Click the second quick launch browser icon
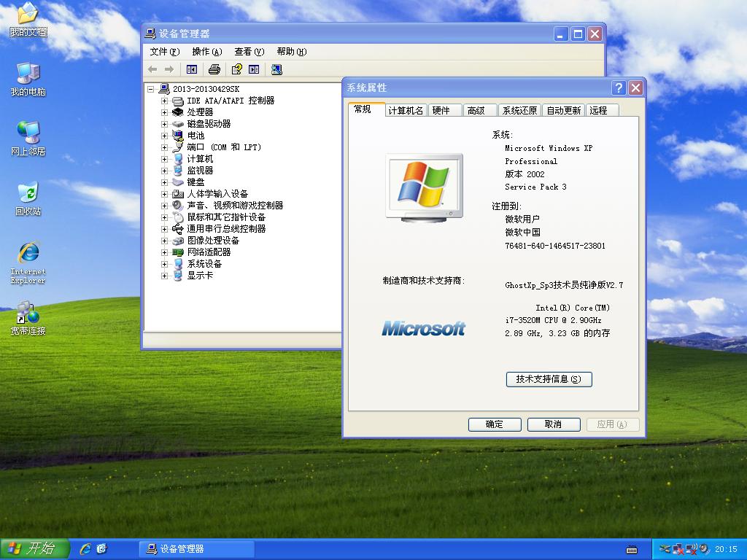Viewport: 747px width, 560px height. [x=102, y=549]
